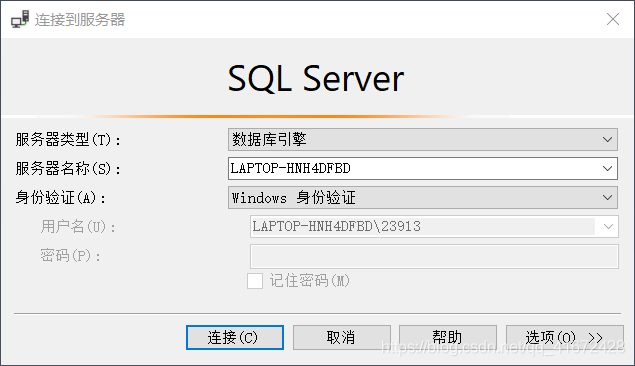Viewport: 635px width, 366px height.
Task: Expand the 用户名 dropdown arrow
Action: [x=608, y=226]
